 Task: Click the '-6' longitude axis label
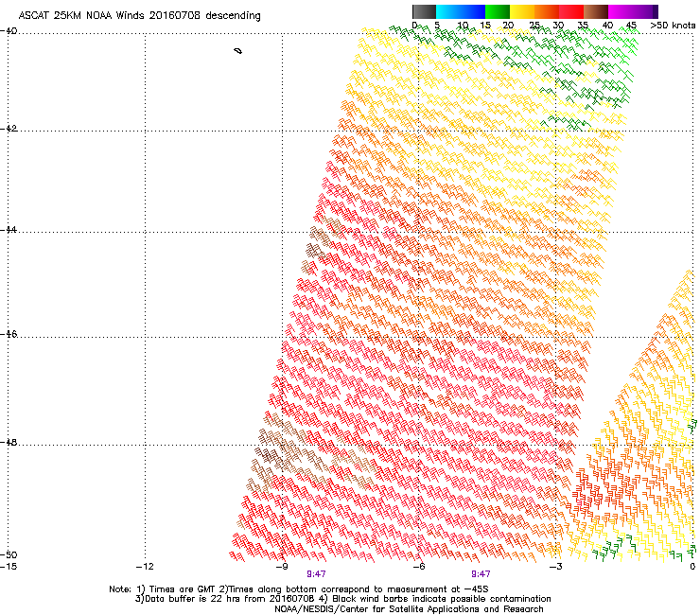419,567
